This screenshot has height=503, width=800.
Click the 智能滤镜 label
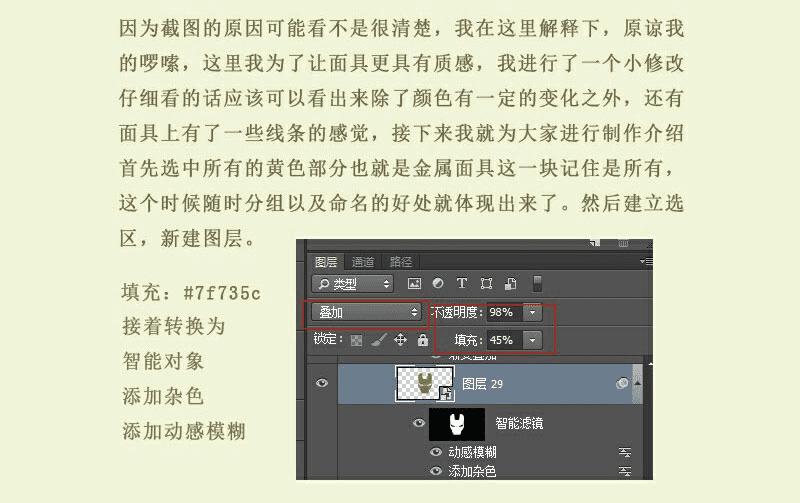(519, 423)
